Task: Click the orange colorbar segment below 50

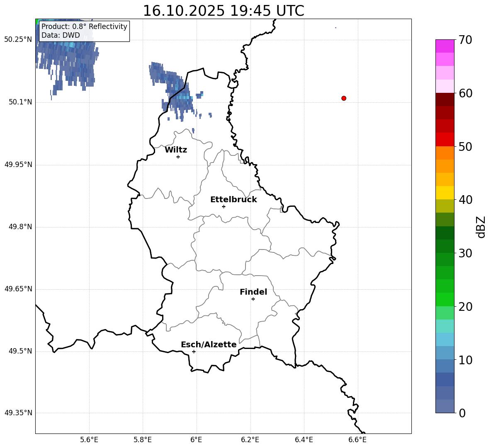Action: [445, 153]
